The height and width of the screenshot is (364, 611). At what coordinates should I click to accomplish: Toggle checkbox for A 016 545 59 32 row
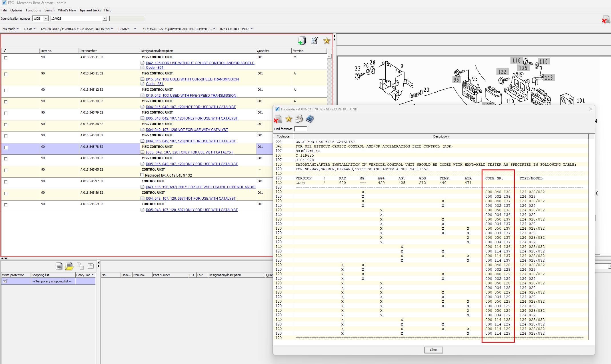pos(6,205)
